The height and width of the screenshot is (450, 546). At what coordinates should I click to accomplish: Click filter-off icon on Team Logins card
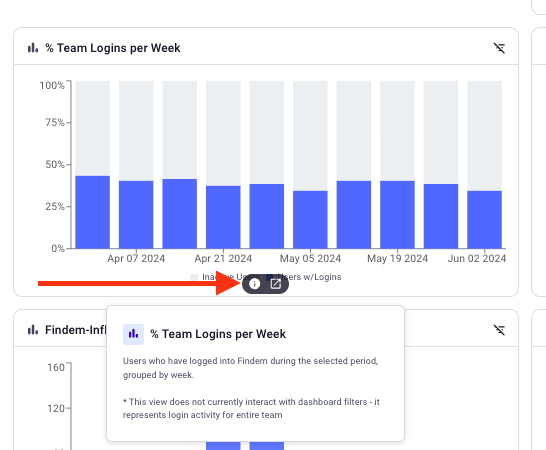[x=499, y=48]
